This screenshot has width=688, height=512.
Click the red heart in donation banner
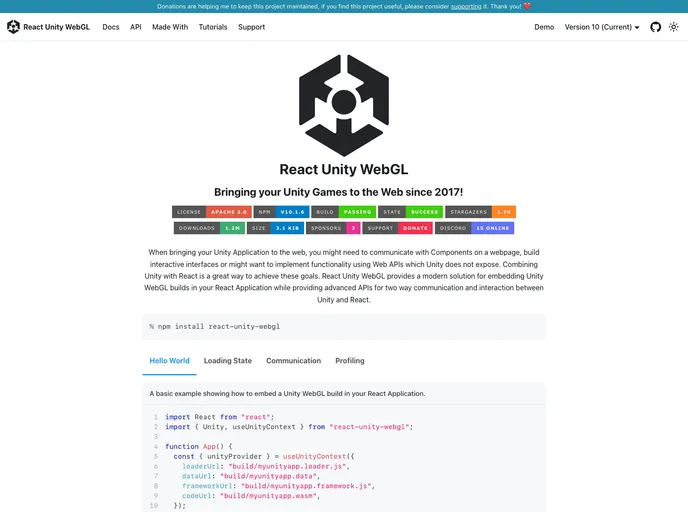(x=527, y=6)
